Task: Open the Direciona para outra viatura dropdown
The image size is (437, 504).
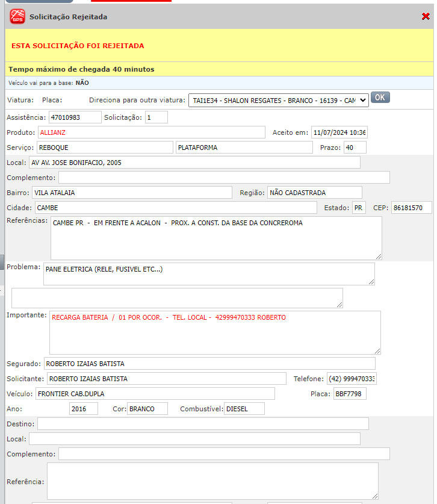Action: point(278,101)
